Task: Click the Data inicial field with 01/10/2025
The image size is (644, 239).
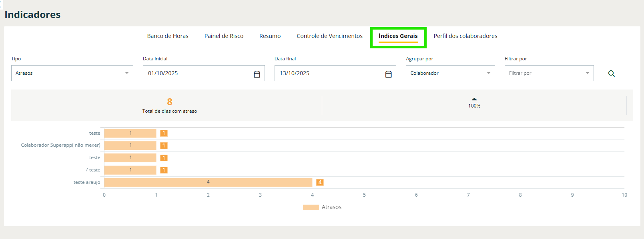Action: click(x=196, y=73)
